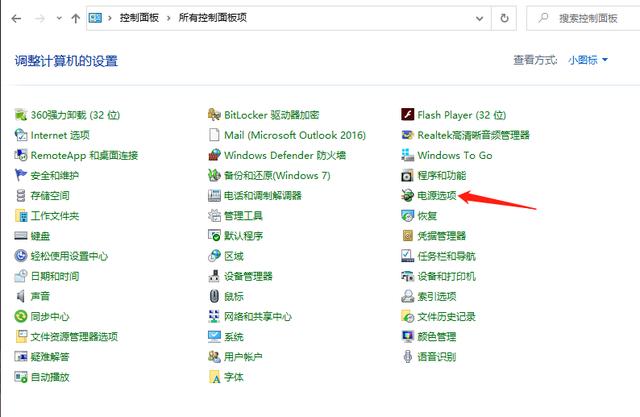Click the 工作文件夹 icon

click(x=20, y=215)
